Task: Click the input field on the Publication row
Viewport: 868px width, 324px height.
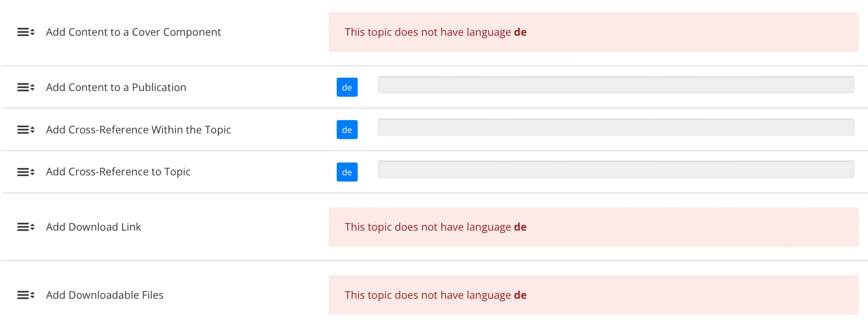Action: click(615, 85)
